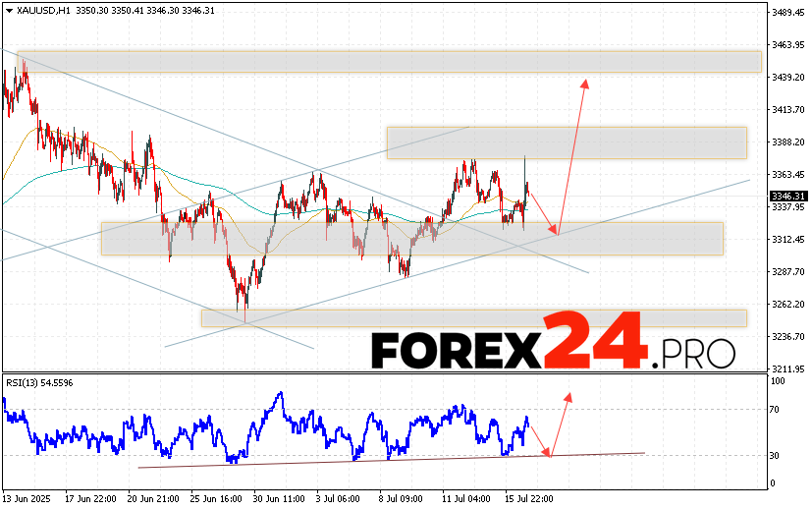Select the top resistance zone near 3450
This screenshot has width=812, height=510.
tap(389, 61)
